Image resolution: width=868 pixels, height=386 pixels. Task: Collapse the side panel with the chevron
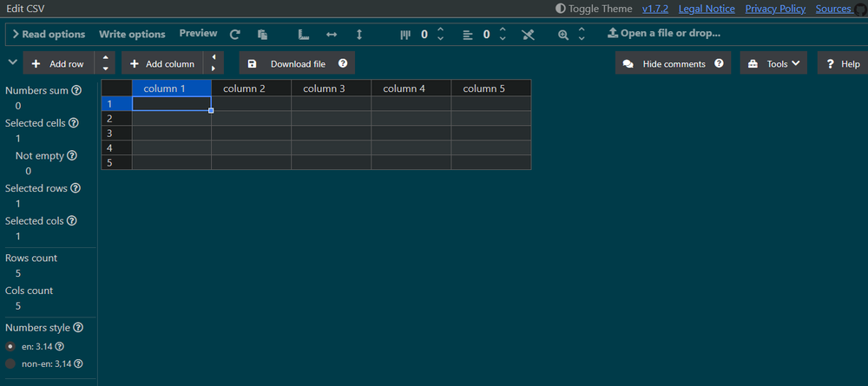12,62
